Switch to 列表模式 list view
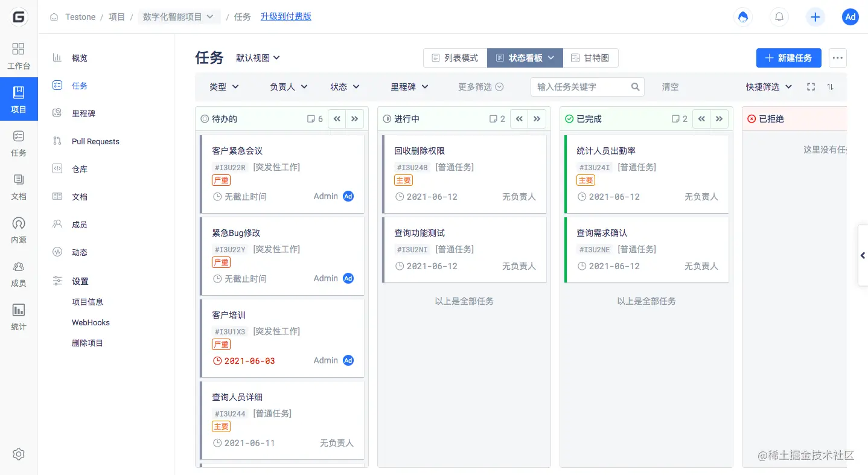The height and width of the screenshot is (475, 868). click(x=455, y=58)
